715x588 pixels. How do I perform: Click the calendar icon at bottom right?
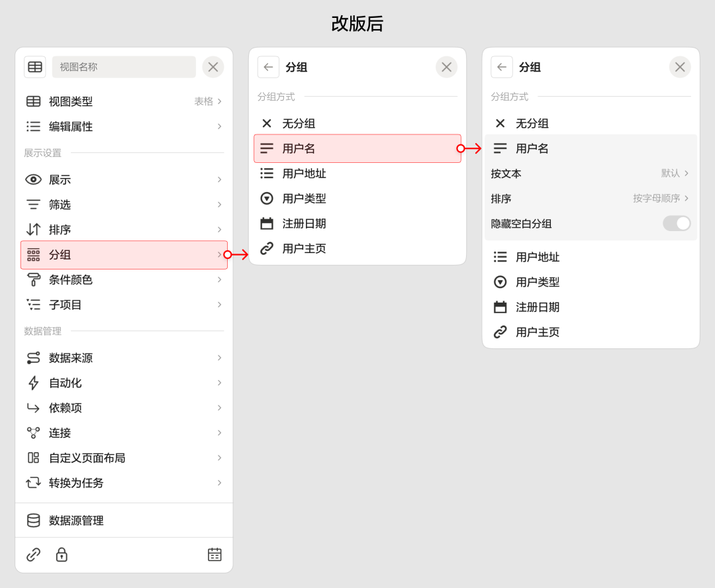point(215,555)
